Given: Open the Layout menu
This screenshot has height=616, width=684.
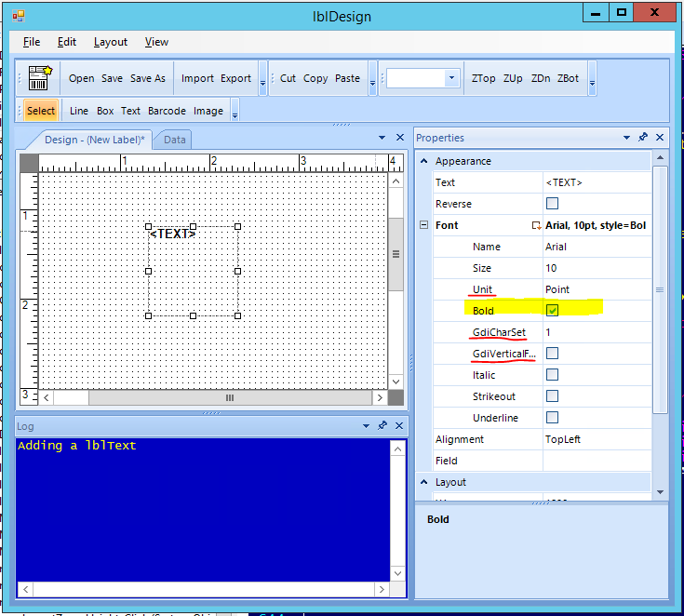Looking at the screenshot, I should 111,42.
